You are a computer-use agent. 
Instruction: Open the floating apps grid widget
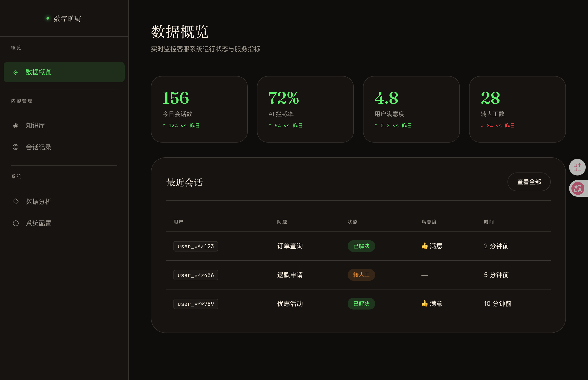pyautogui.click(x=577, y=167)
